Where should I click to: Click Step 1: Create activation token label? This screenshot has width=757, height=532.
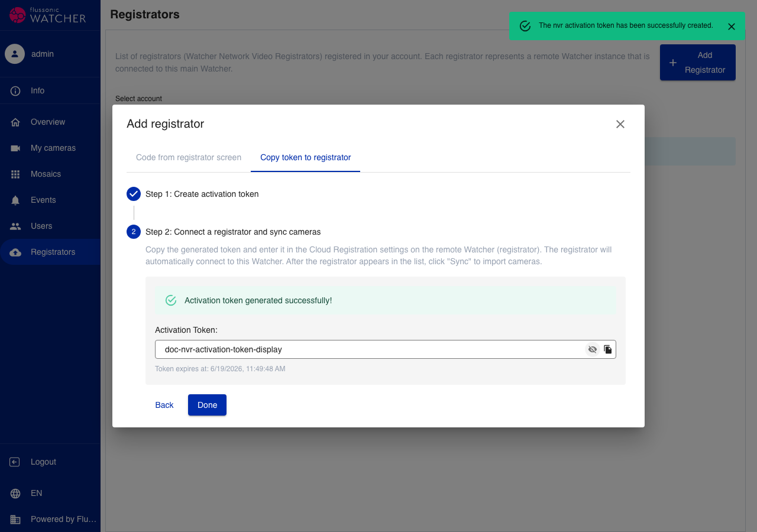[202, 194]
